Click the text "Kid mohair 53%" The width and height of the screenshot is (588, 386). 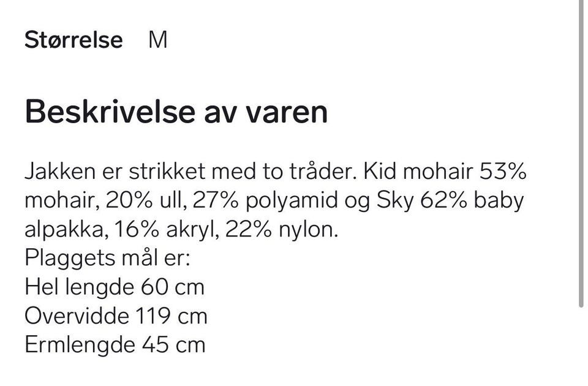click(x=445, y=172)
